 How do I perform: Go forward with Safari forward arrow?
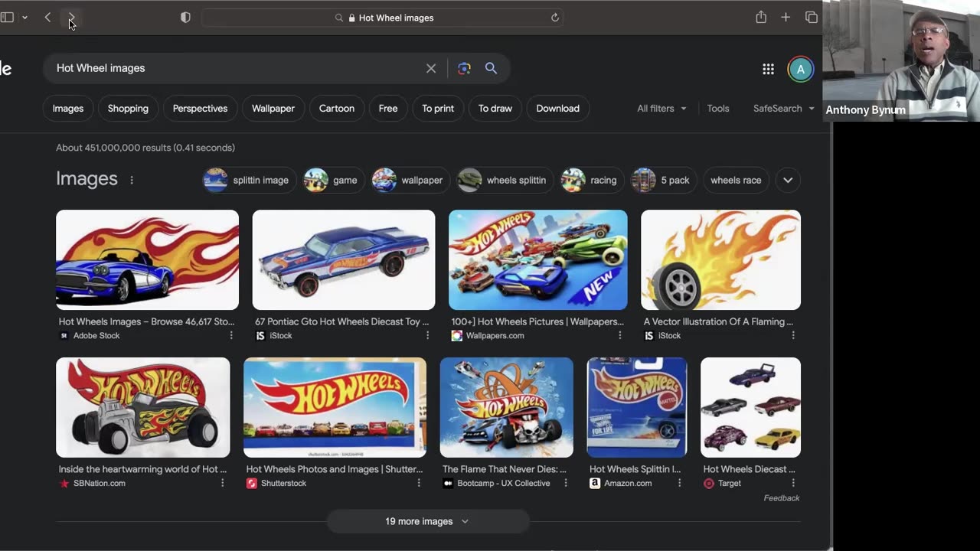71,18
